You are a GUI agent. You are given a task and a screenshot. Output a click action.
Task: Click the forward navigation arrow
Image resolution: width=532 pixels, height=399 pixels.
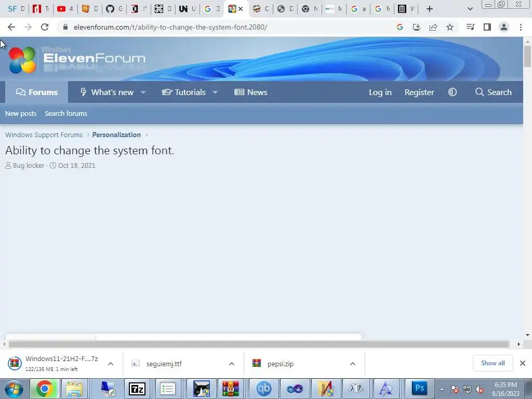click(28, 27)
